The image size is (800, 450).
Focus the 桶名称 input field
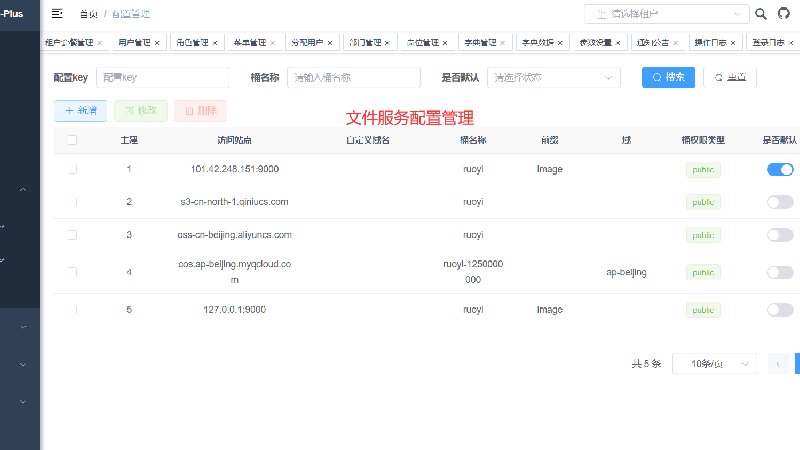[354, 78]
